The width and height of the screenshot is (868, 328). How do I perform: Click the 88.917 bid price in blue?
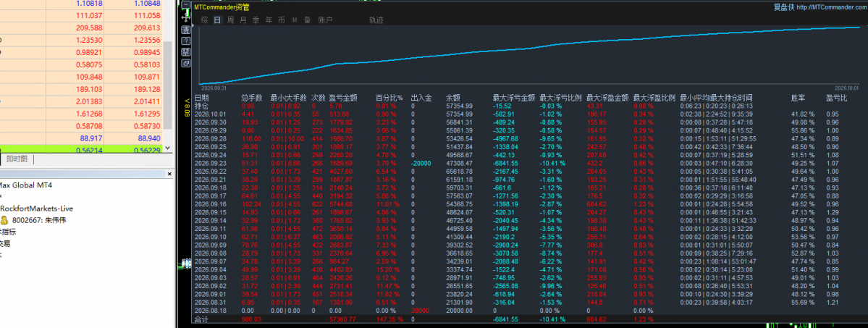(x=89, y=138)
